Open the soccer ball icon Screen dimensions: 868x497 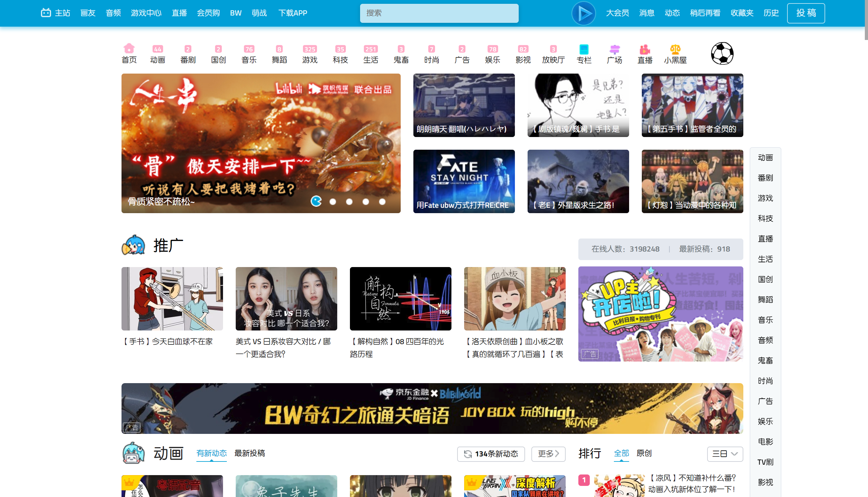(722, 53)
